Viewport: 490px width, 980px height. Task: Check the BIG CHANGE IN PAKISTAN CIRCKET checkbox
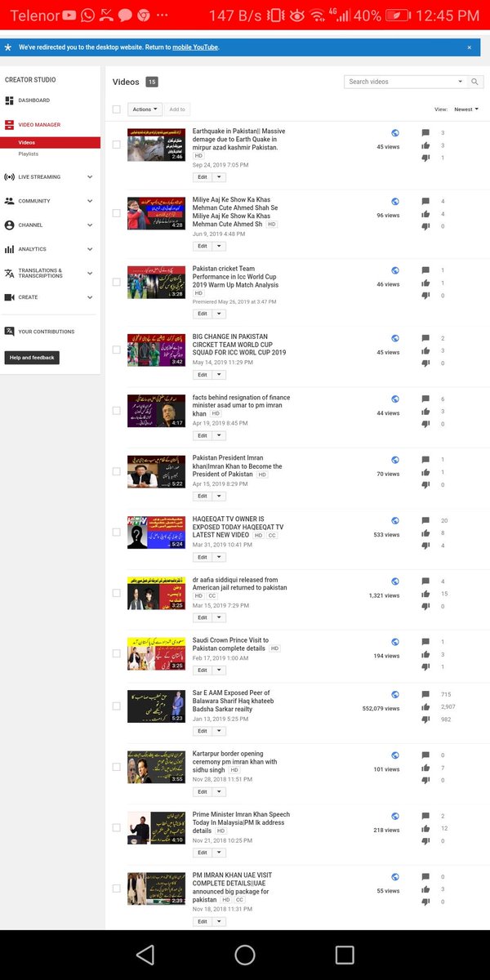[x=117, y=350]
